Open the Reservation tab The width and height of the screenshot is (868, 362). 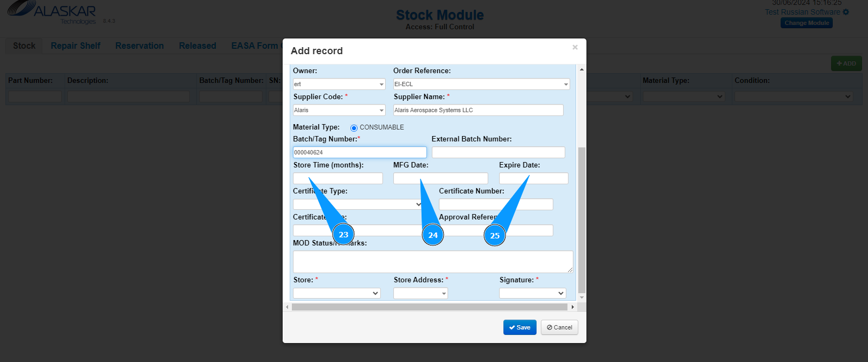pos(139,46)
